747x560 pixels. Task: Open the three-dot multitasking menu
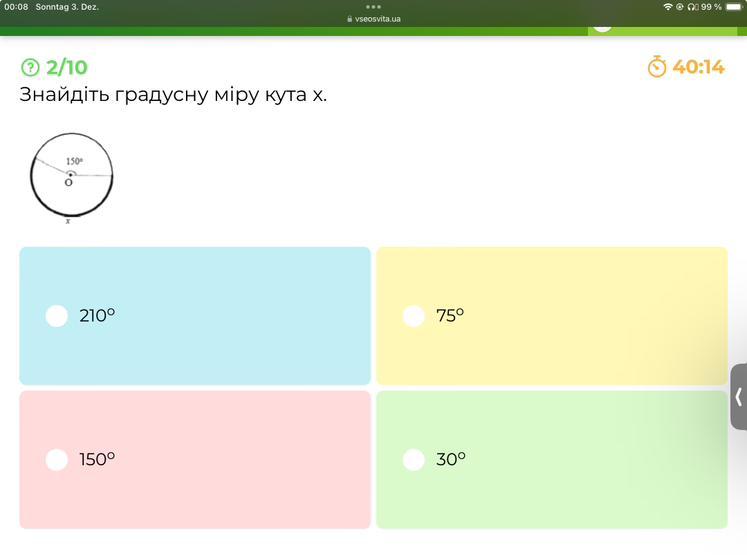(373, 7)
